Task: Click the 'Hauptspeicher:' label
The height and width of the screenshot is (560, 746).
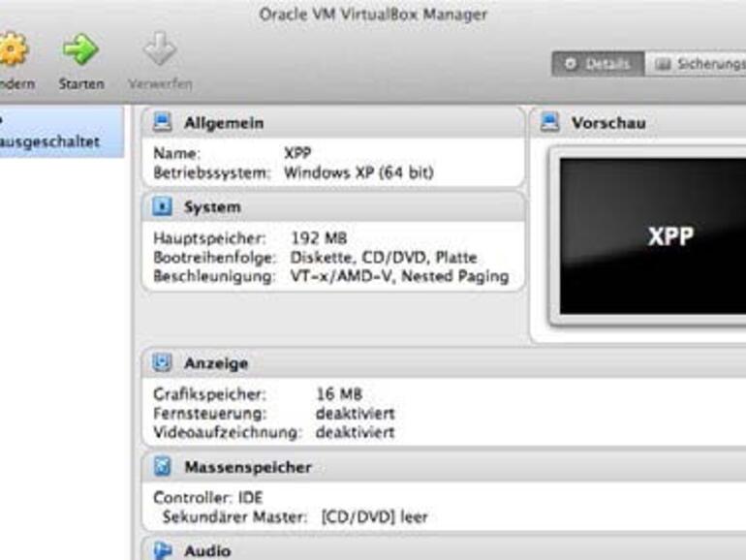Action: click(209, 238)
